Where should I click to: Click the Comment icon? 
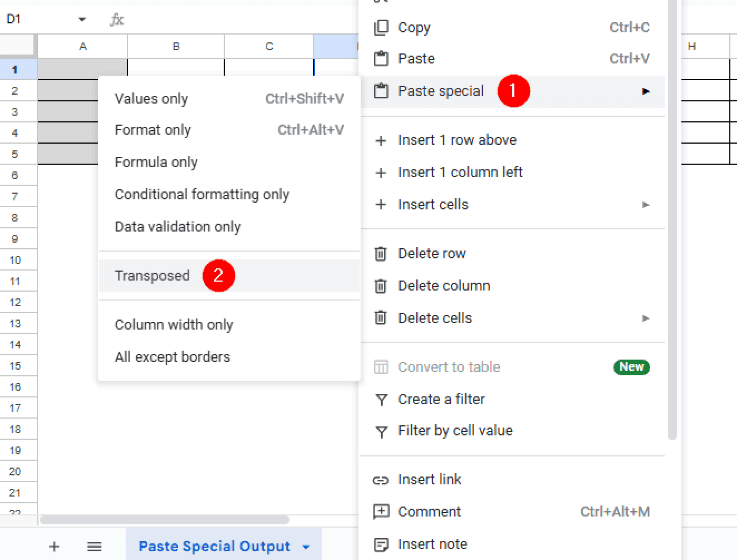[x=380, y=511]
